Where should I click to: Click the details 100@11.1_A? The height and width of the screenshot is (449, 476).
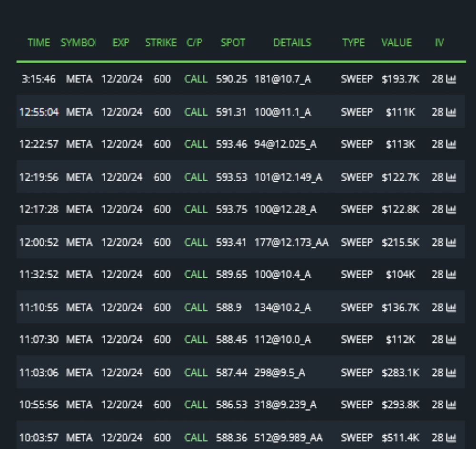pos(283,112)
